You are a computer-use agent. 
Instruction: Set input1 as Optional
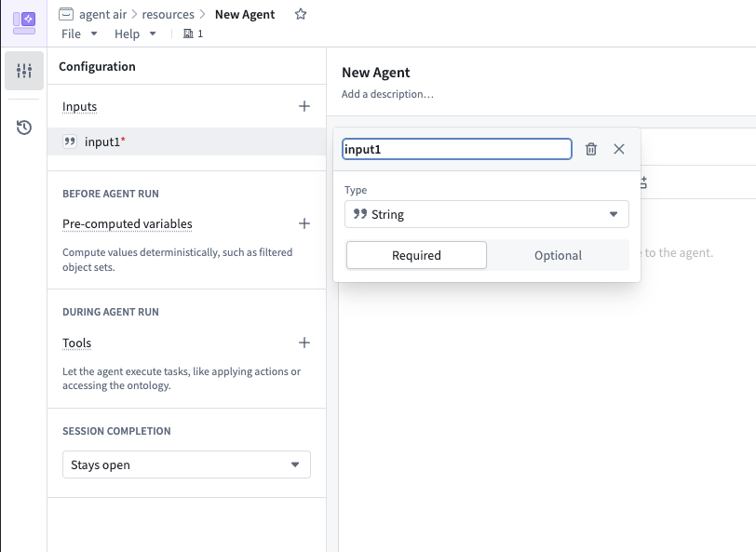(558, 255)
